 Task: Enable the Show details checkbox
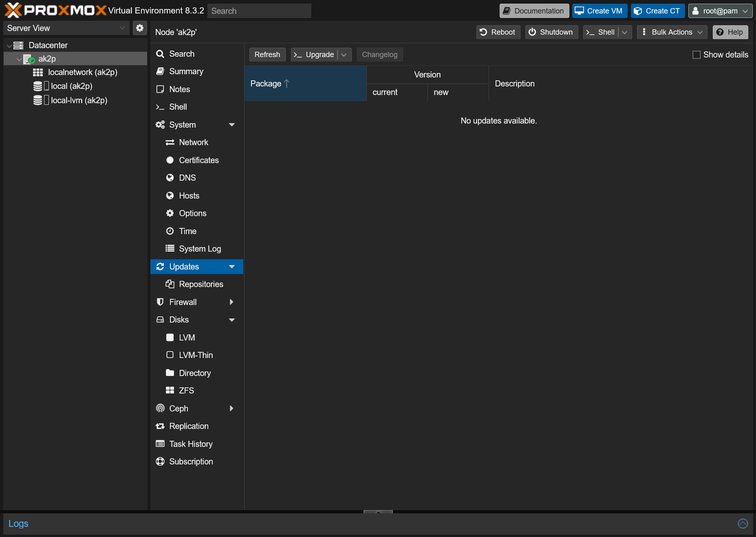click(696, 55)
